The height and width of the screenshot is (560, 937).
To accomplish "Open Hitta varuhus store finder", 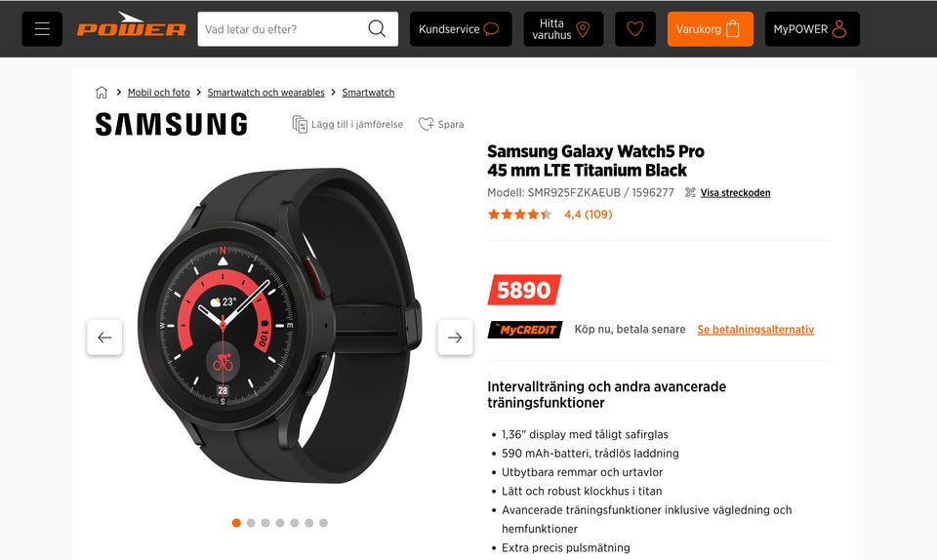I will pyautogui.click(x=563, y=28).
